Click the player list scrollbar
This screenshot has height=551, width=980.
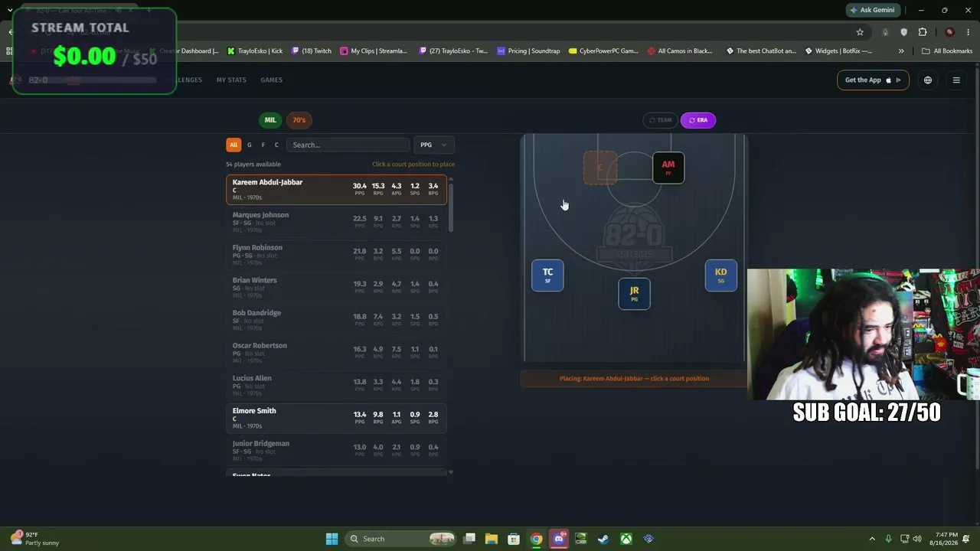point(450,207)
